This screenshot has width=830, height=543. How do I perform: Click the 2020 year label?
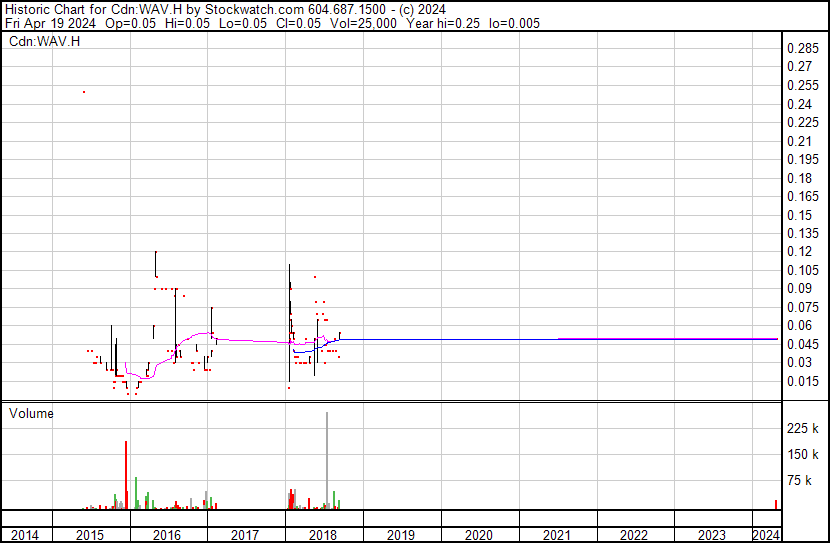pos(479,535)
